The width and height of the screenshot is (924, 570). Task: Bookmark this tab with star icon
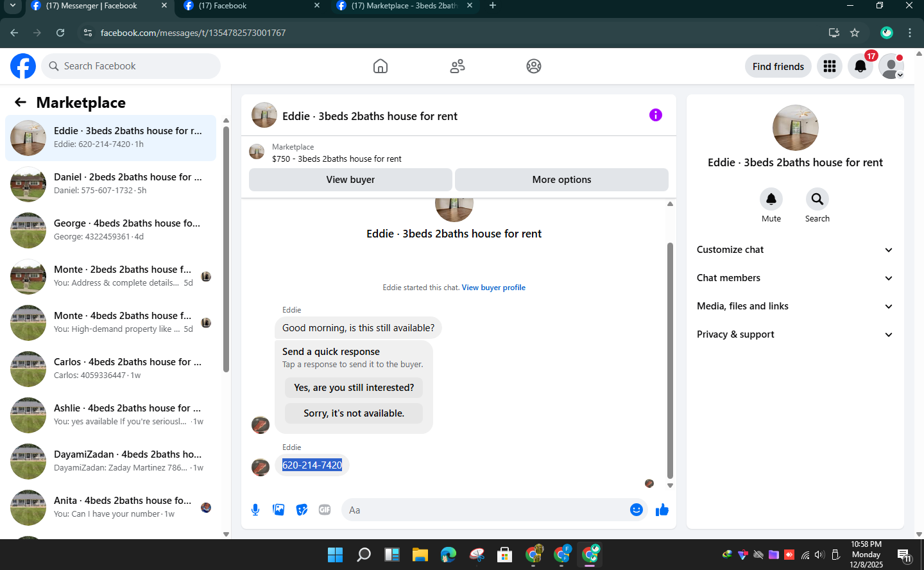pos(855,33)
